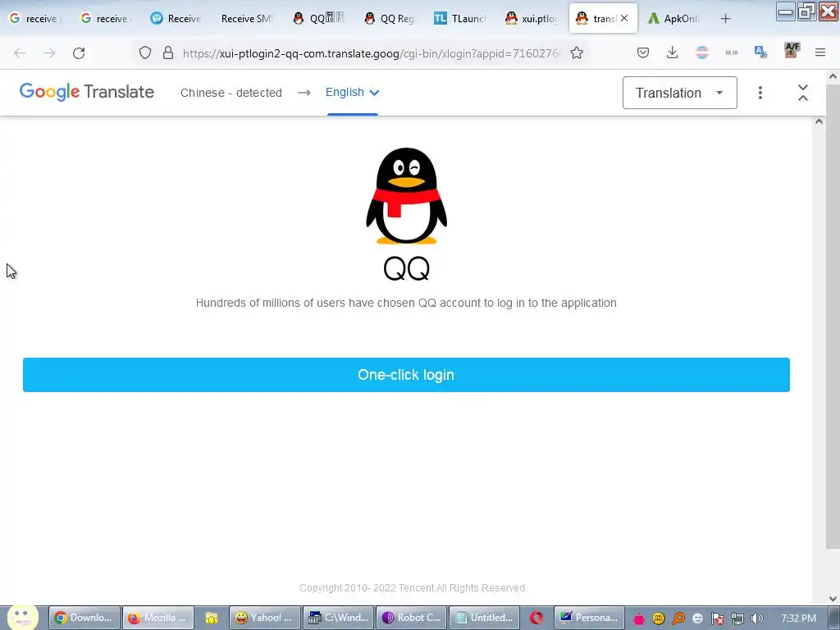Click the pink tray icon
This screenshot has width=840, height=630.
click(638, 619)
